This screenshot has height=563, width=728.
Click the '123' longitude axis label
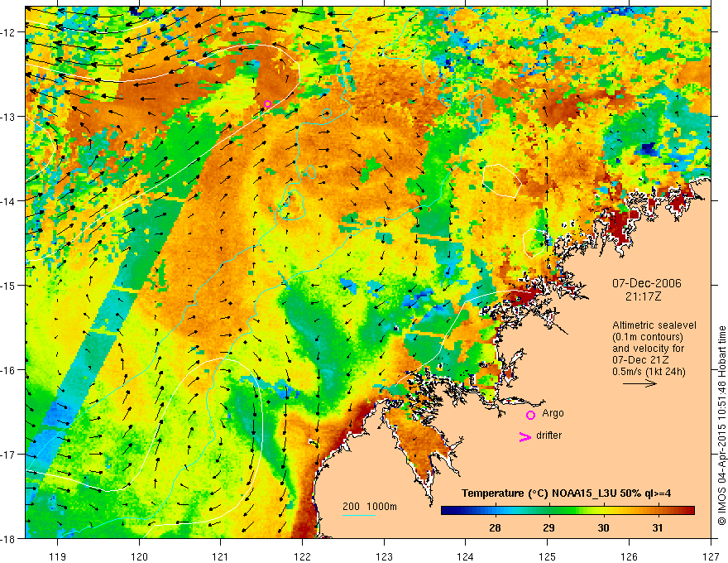coord(384,557)
